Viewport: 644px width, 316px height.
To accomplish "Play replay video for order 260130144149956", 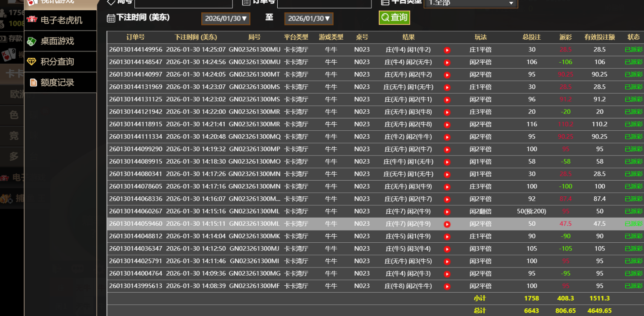I will (x=447, y=50).
